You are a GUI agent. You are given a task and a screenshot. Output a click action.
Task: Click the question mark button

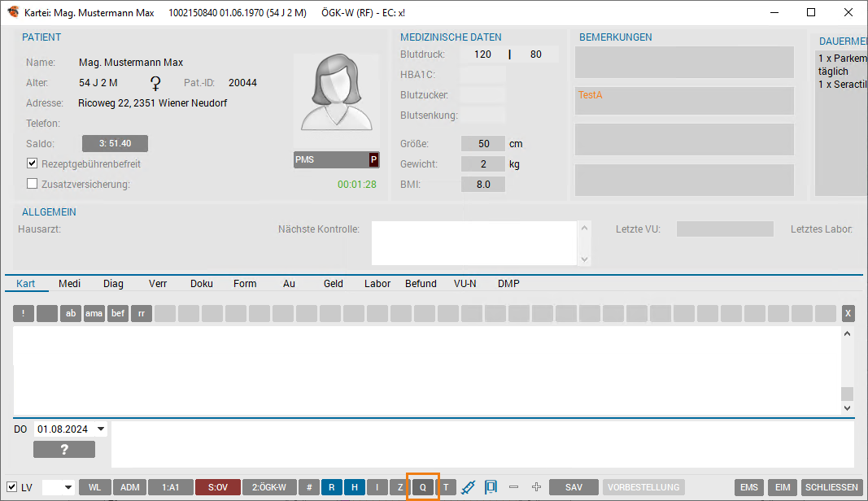[x=64, y=450]
